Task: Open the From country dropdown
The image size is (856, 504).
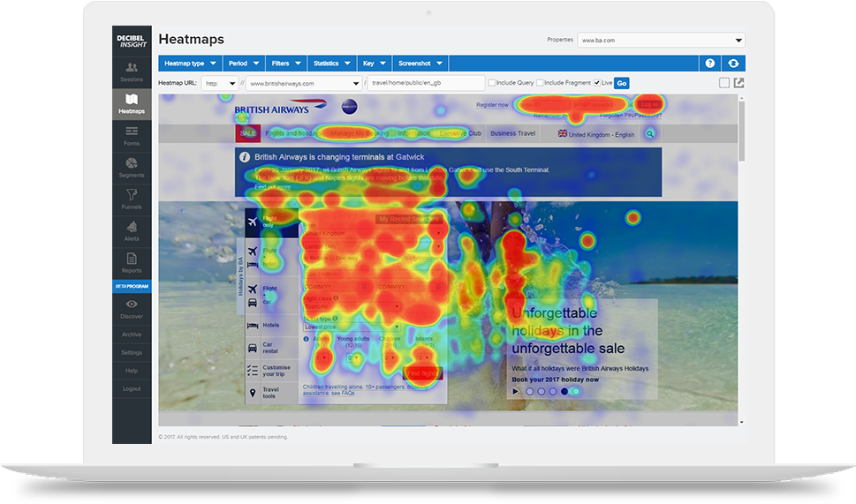Action: coord(374,233)
